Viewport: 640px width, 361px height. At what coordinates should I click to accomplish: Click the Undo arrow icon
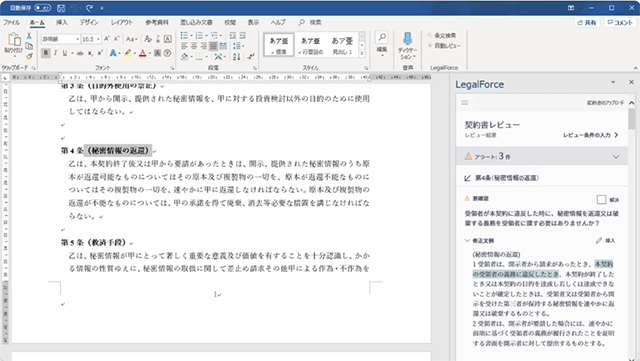coord(75,8)
